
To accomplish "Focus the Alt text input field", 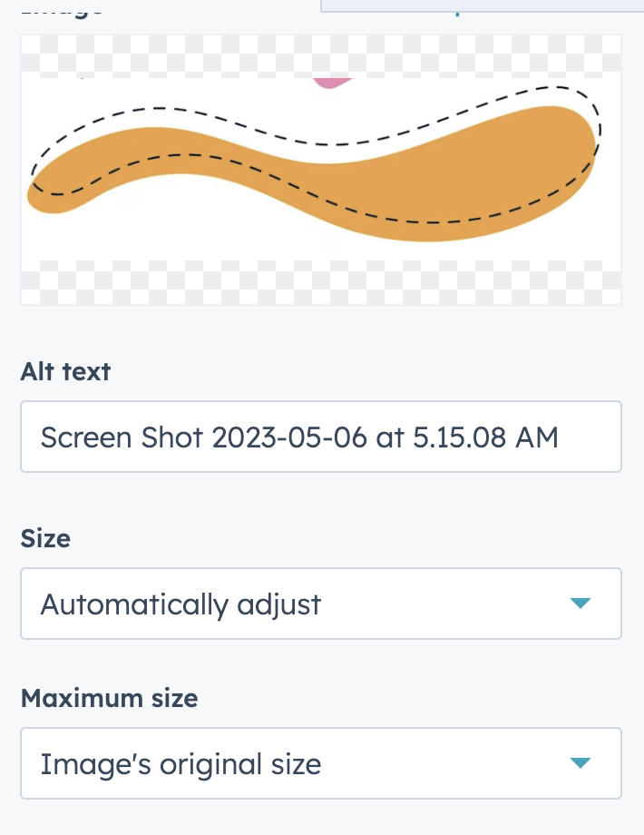I will pos(321,437).
